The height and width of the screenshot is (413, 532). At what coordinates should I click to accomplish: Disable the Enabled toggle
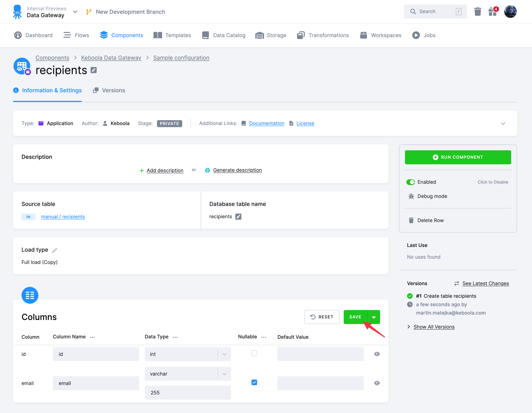[x=410, y=182]
